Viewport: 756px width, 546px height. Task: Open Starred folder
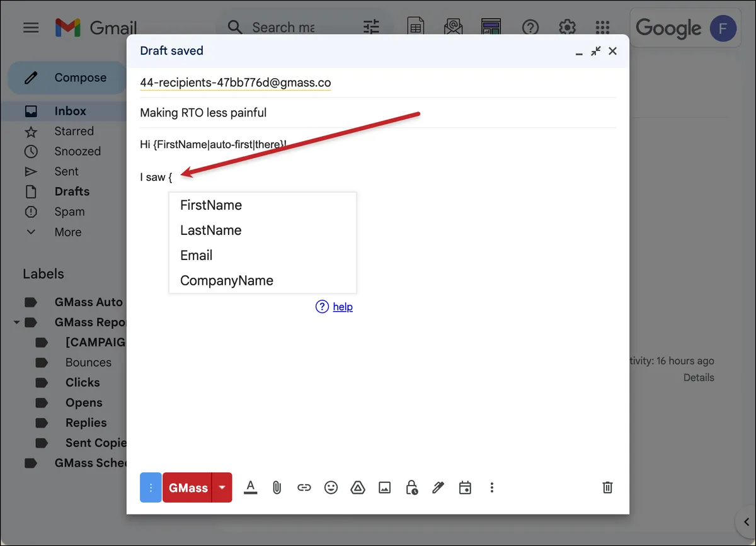coord(74,131)
